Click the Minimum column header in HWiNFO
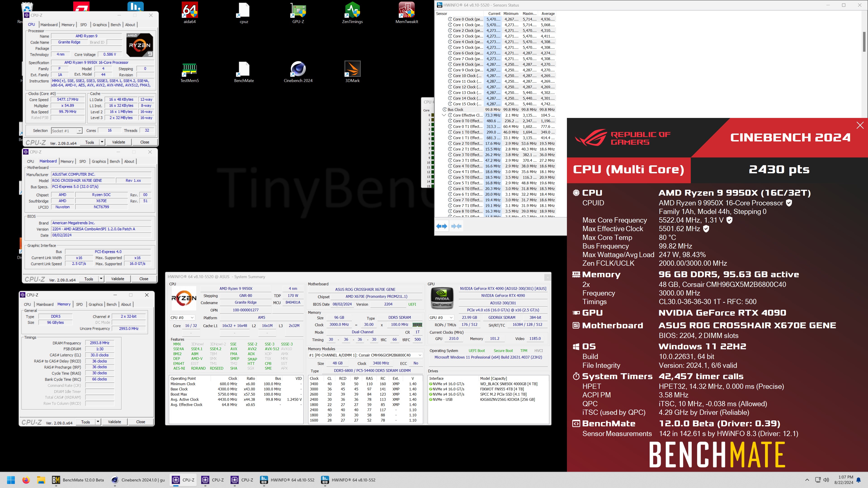This screenshot has height=488, width=868. click(x=511, y=14)
